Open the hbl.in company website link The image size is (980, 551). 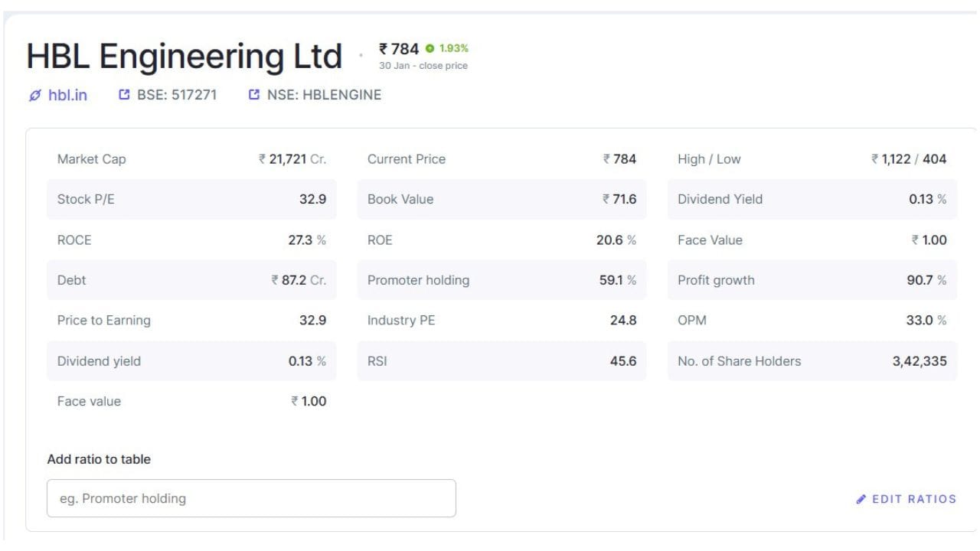pyautogui.click(x=66, y=95)
